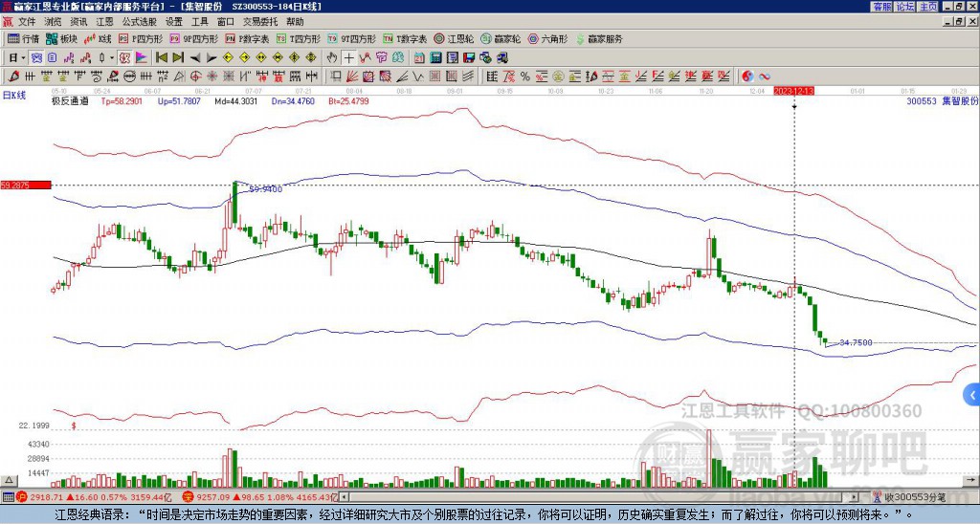This screenshot has width=980, height=524.
Task: Toggle the crosshair cursor tool
Action: click(348, 58)
